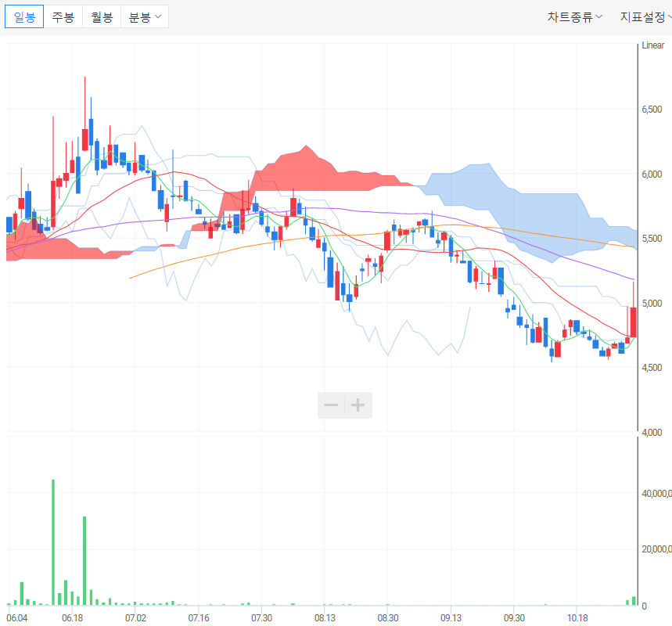
Task: Open the 차트종류 chart type dropdown
Action: pyautogui.click(x=575, y=16)
